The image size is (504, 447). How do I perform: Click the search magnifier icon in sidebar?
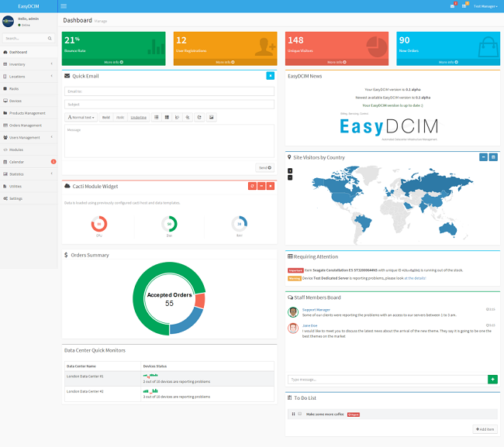(x=50, y=38)
